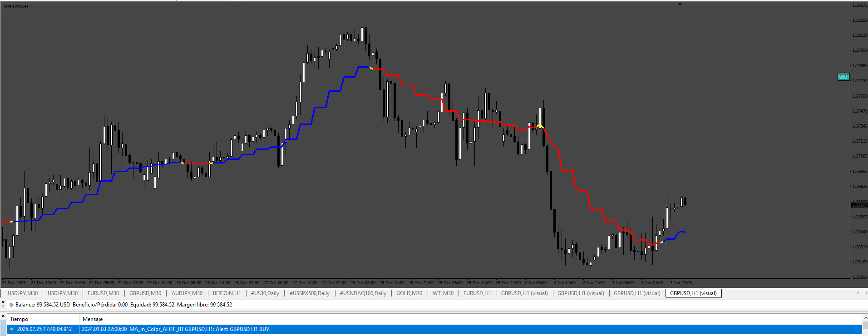Select the active GBPUSD,H1 (visual) tab

coord(693,293)
